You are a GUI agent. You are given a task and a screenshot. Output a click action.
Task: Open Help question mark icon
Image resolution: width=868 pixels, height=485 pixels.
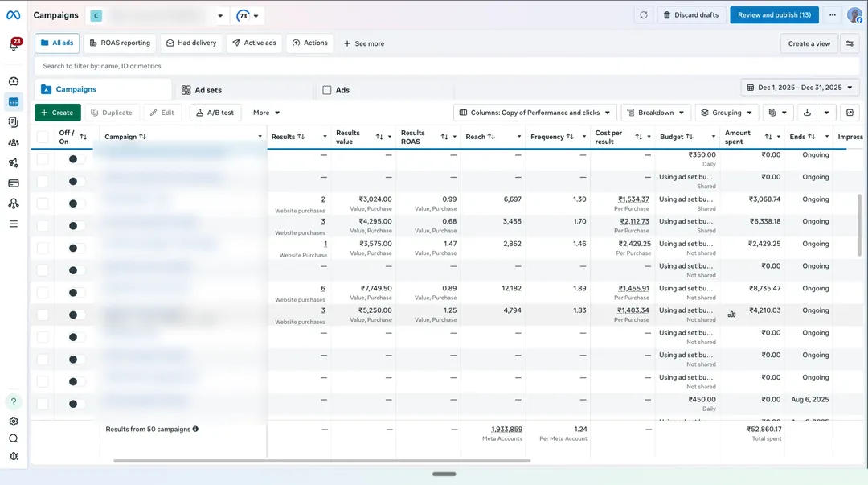(x=14, y=401)
